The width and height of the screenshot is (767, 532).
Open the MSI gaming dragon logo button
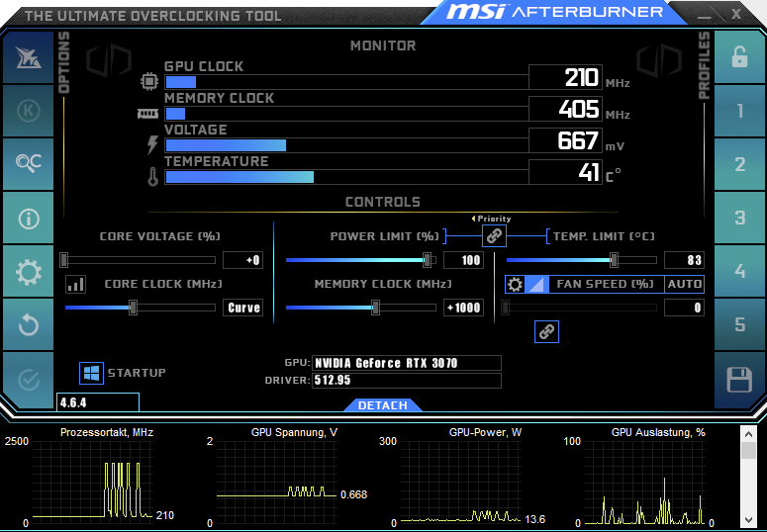(x=29, y=57)
